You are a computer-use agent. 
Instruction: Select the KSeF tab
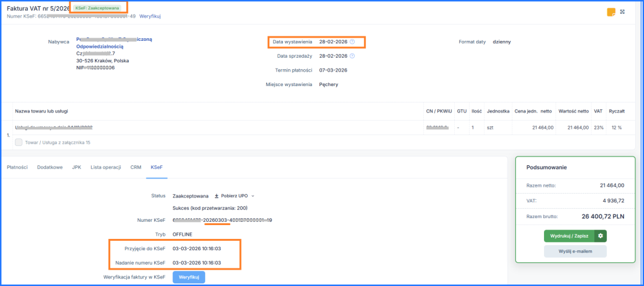tap(156, 167)
